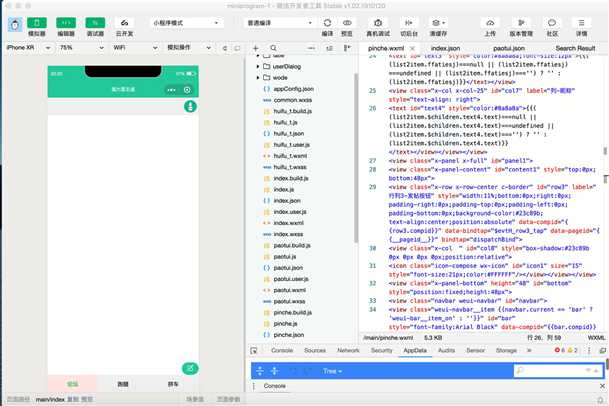Open the WiFi network dropdown
The image size is (609, 406).
click(135, 47)
